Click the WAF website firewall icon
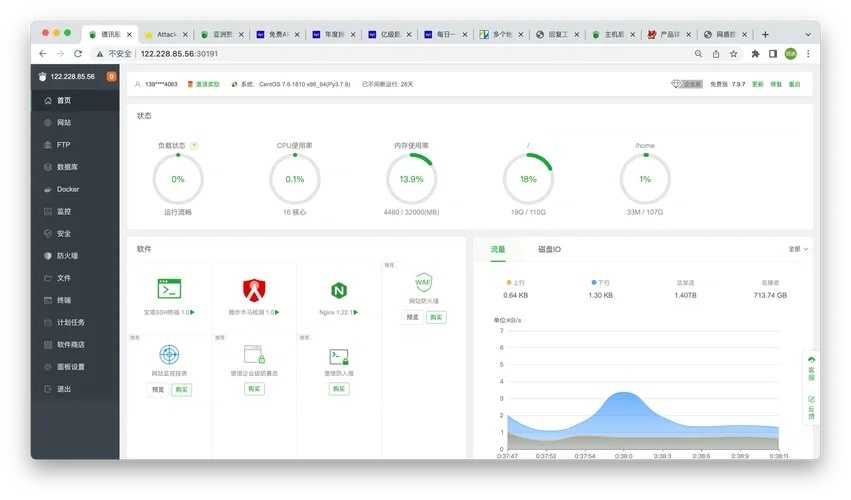Screen dimensions: 851x500 (x=423, y=282)
